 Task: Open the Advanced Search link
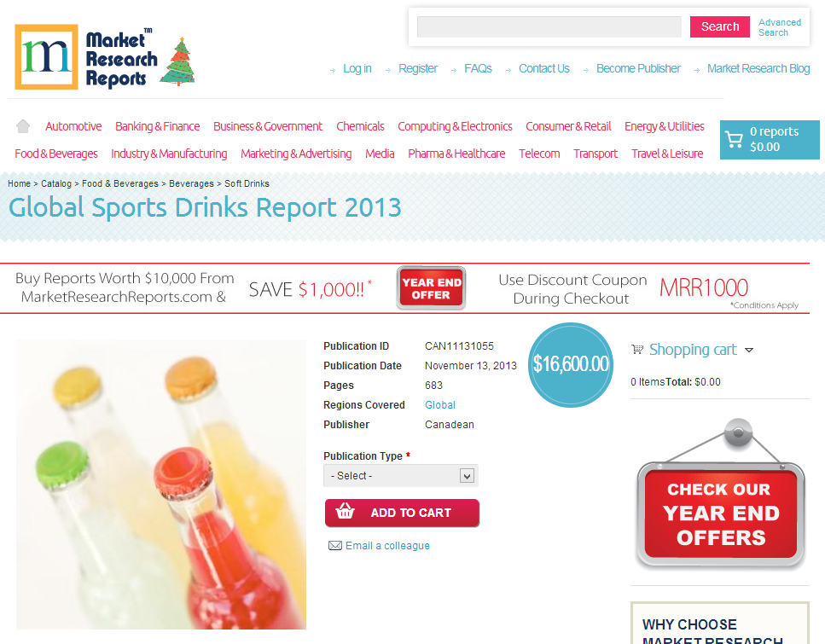click(x=779, y=26)
